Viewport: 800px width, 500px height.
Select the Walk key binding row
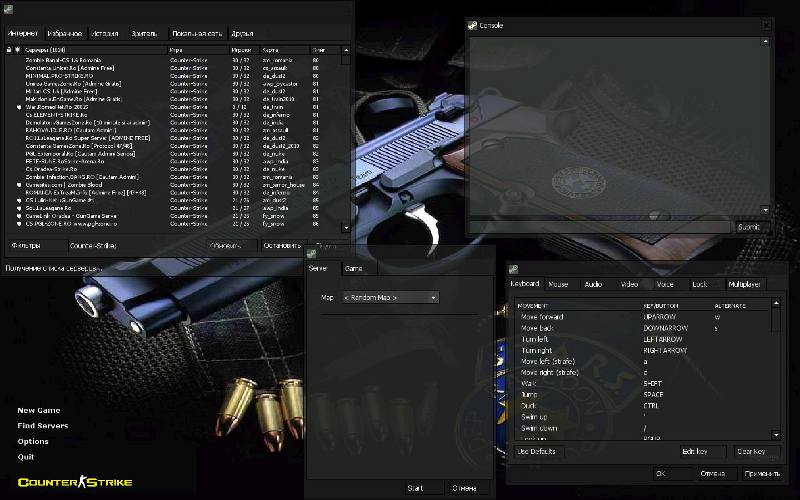643,383
